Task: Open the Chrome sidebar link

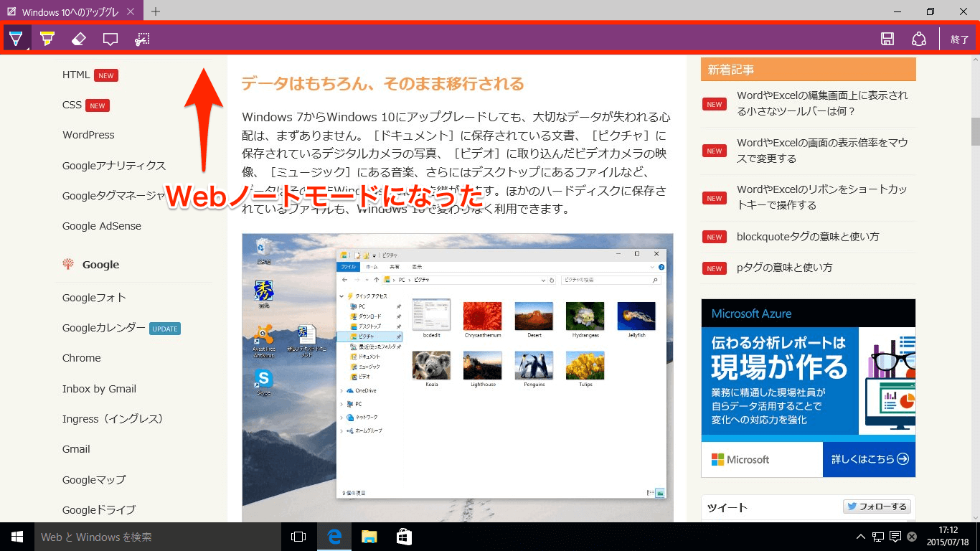Action: click(82, 358)
